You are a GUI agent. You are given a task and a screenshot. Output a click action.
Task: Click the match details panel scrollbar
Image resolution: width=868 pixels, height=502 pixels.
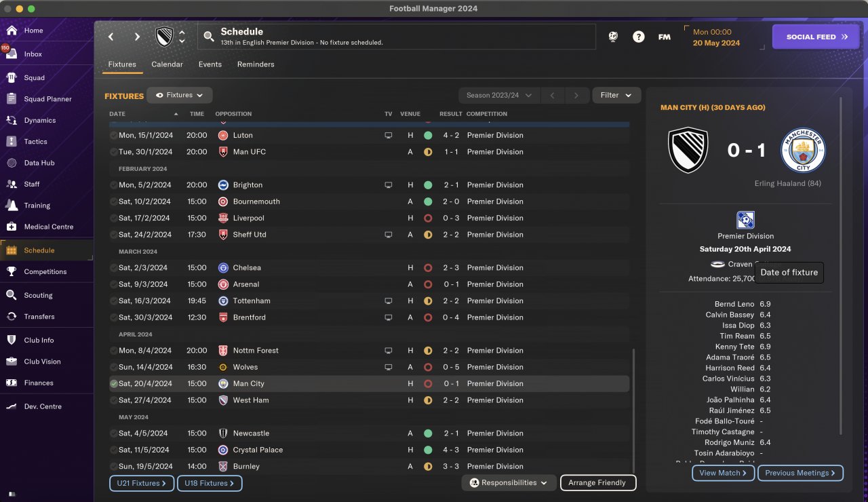pos(841,266)
